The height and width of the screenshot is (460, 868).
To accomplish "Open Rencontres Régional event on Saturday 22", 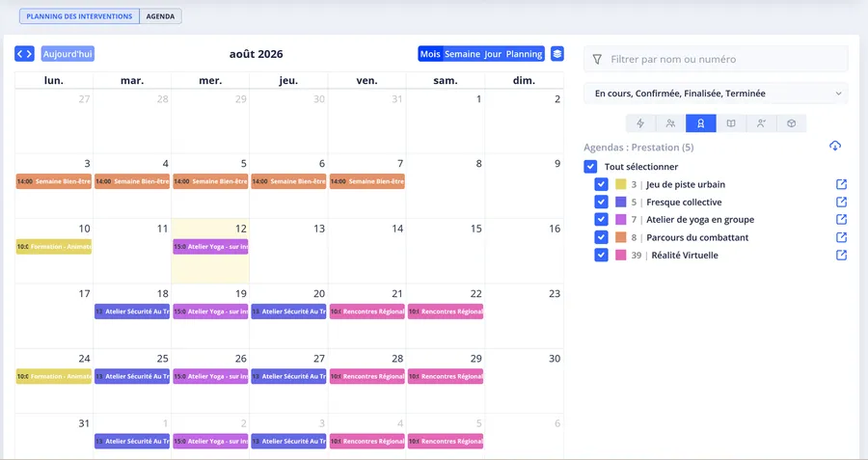I will 446,311.
